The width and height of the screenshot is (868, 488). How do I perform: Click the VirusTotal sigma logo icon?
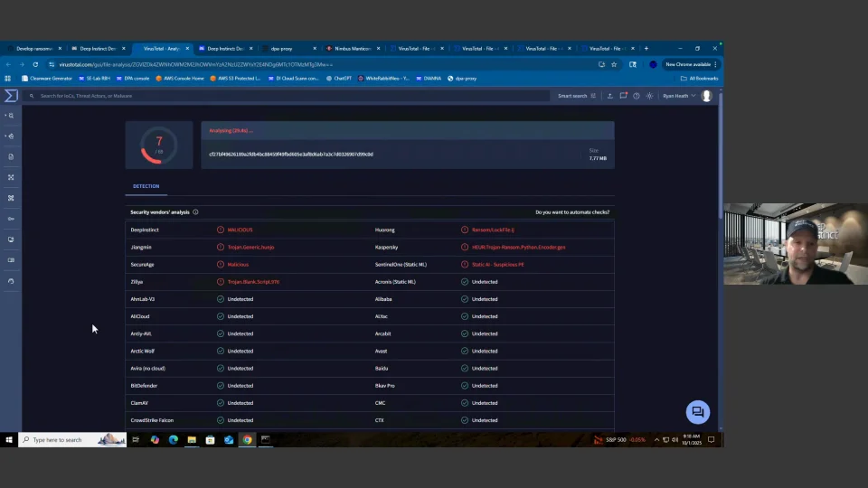click(x=11, y=96)
